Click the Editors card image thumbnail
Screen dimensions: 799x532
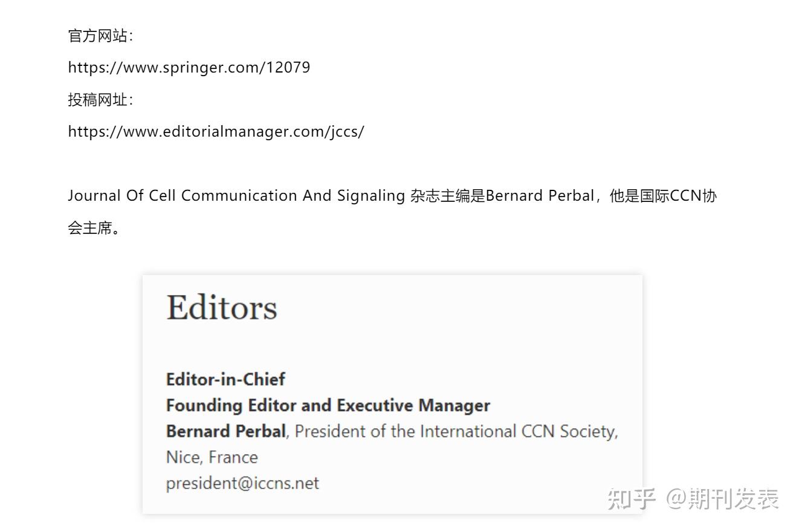(x=392, y=394)
